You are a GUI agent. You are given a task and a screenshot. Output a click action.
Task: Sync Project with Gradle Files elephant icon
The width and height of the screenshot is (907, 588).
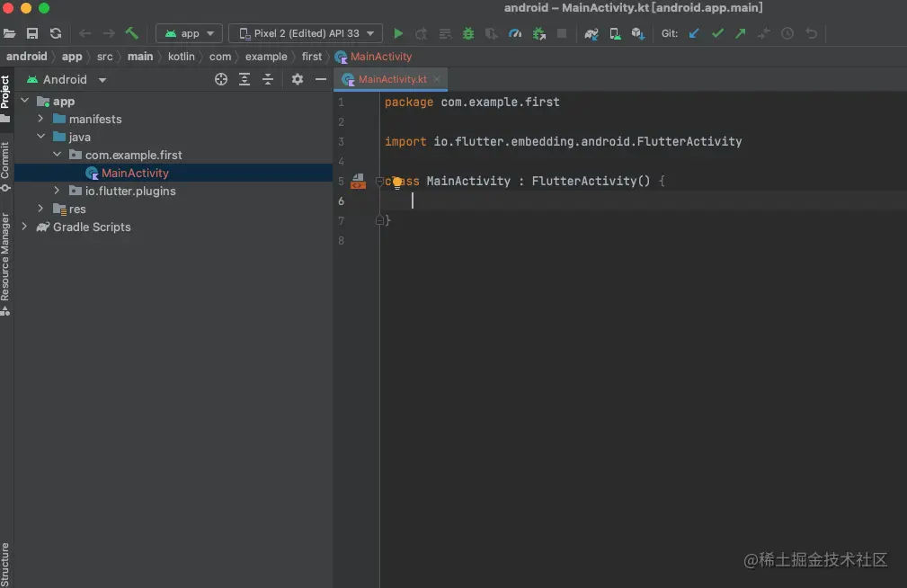(x=591, y=33)
